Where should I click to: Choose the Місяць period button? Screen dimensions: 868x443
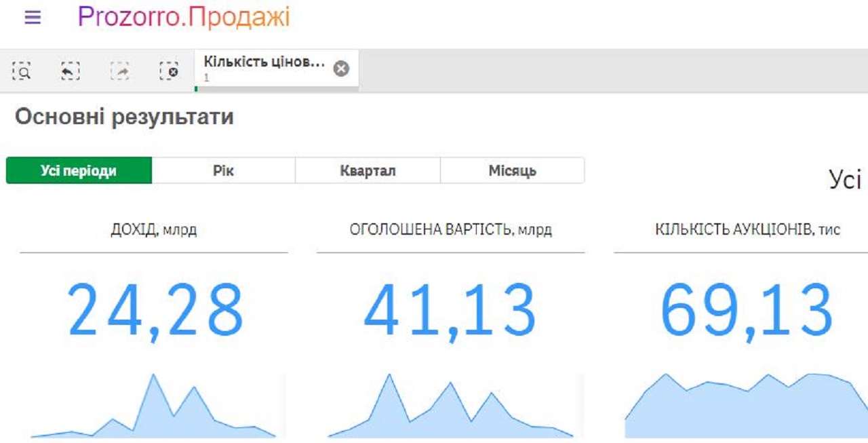[512, 171]
